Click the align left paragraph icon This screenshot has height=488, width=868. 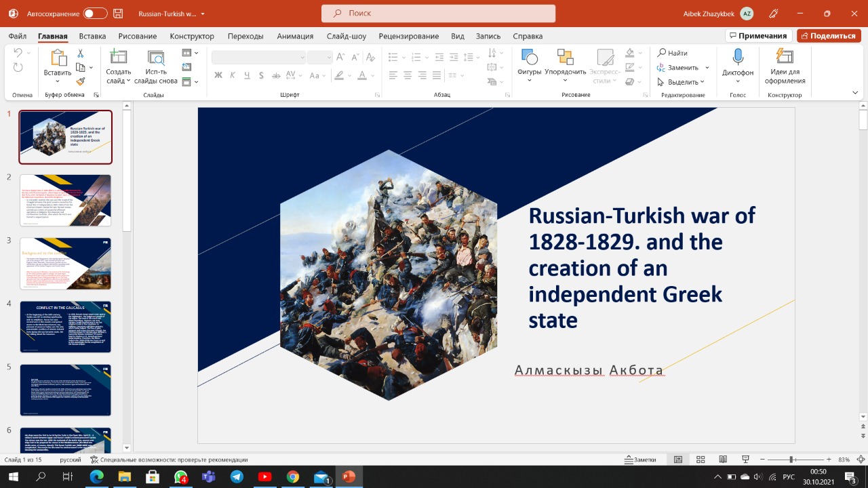(x=393, y=75)
